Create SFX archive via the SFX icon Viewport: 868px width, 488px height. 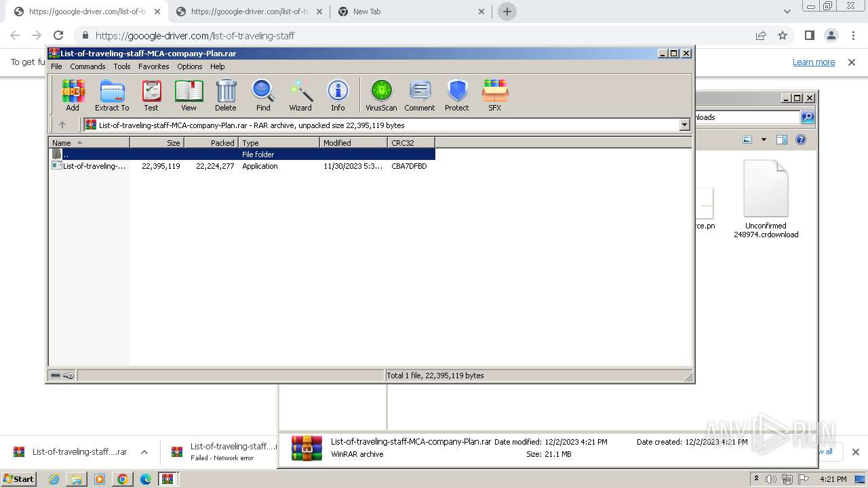[x=495, y=95]
